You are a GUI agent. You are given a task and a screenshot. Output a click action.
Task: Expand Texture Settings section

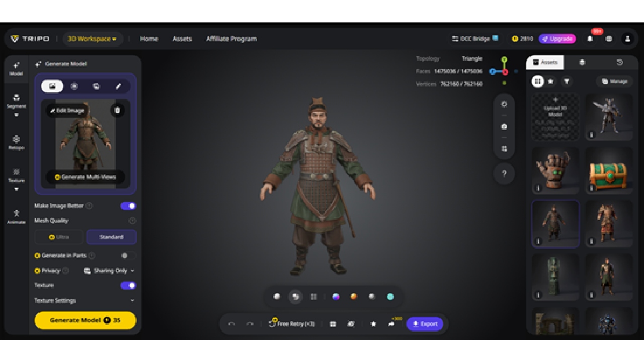tap(85, 301)
